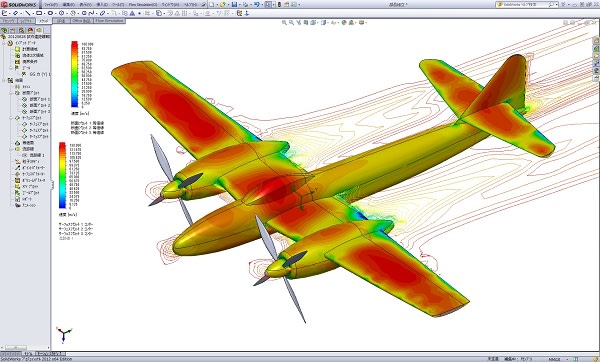Image resolution: width=600 pixels, height=362 pixels.
Task: Select the Line sketch tool
Action: pyautogui.click(x=28, y=13)
